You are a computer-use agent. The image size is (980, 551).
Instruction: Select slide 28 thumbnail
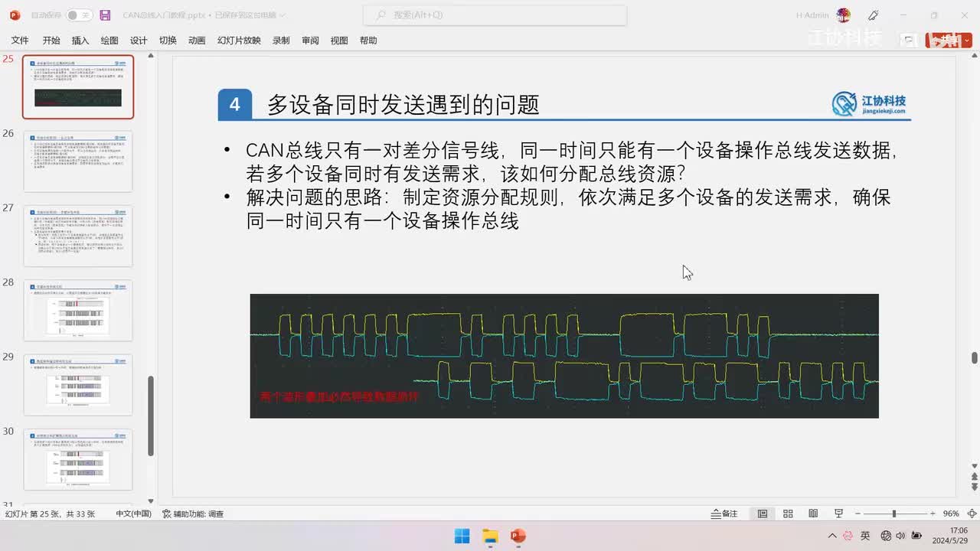(x=78, y=310)
